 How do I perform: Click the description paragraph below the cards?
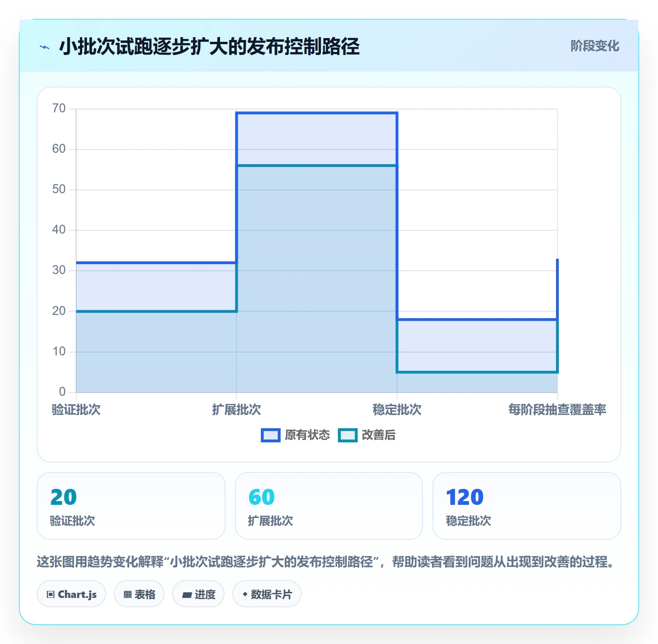pos(327,562)
